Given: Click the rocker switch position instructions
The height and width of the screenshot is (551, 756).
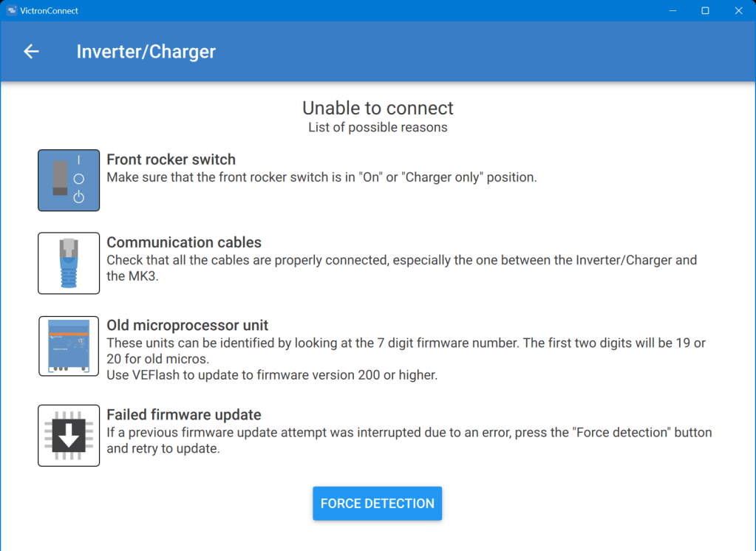Looking at the screenshot, I should (321, 177).
